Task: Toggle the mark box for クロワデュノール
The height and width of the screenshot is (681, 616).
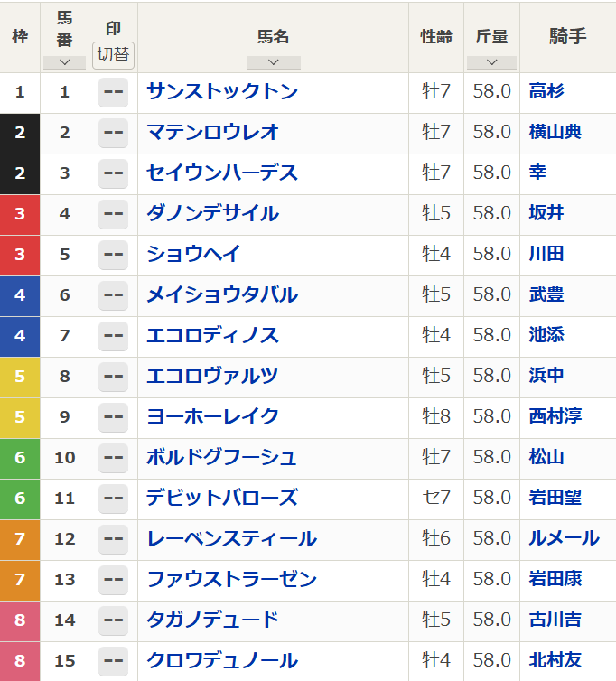Action: coord(113,661)
